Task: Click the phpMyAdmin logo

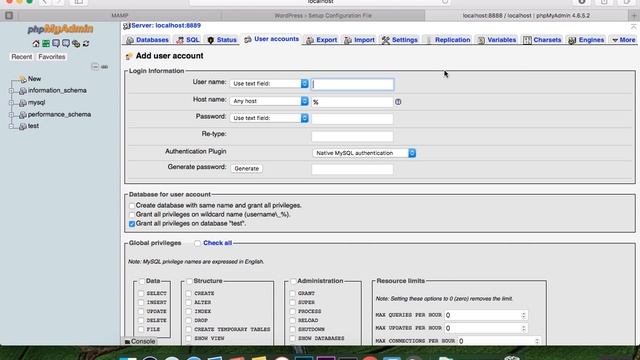Action: (60, 29)
